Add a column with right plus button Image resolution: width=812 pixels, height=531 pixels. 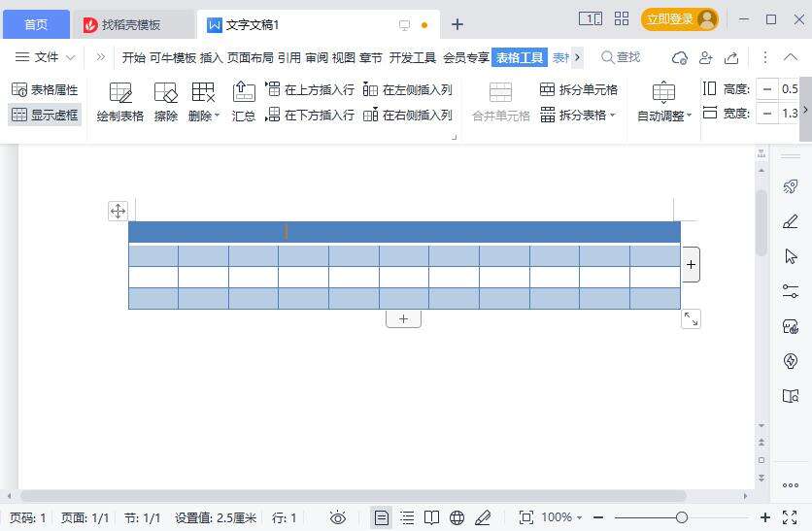(x=691, y=264)
